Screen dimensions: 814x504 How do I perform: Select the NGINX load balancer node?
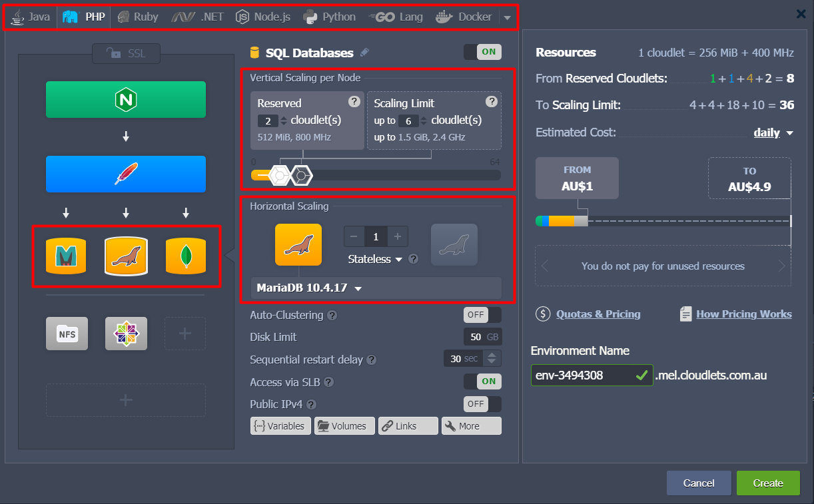click(x=126, y=100)
